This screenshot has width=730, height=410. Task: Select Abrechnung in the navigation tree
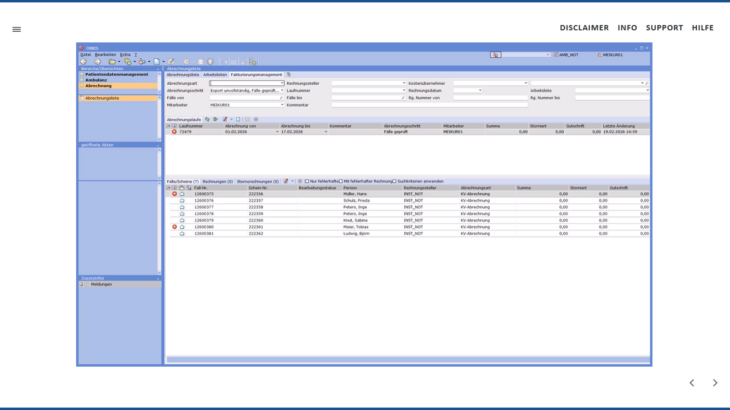tap(98, 86)
